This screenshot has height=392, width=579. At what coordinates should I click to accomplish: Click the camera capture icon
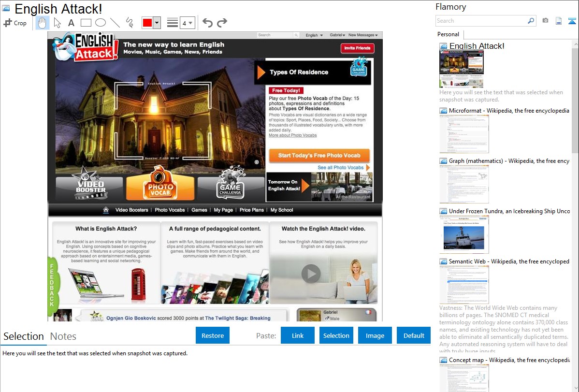click(x=545, y=21)
